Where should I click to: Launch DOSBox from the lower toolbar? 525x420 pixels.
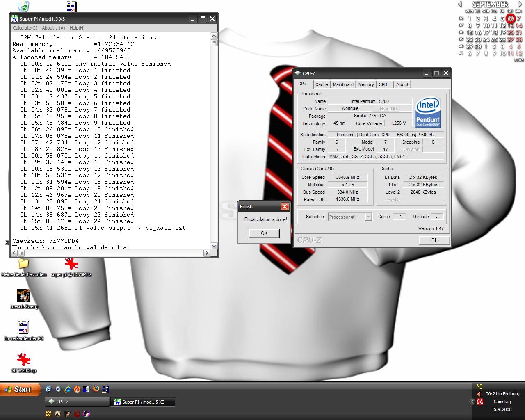pos(48,414)
